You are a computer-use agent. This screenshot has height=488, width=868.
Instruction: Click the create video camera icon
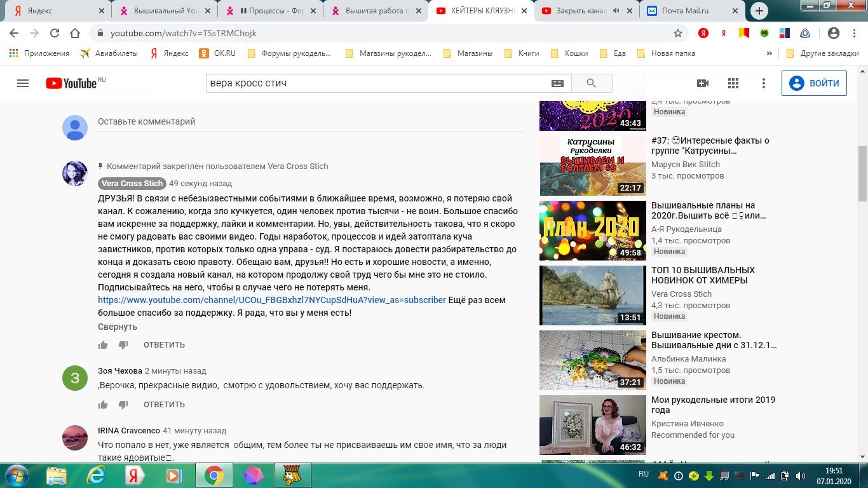[x=703, y=83]
